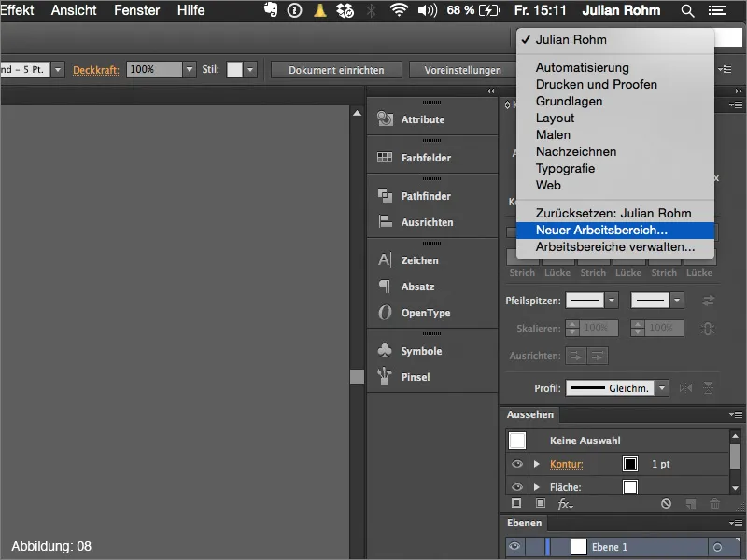Click the Wi-Fi status icon

coord(399,10)
